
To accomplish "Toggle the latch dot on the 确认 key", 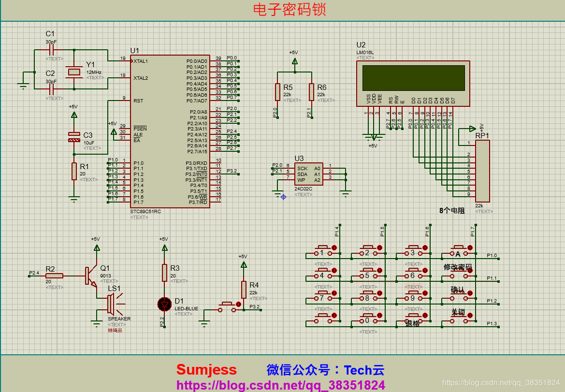I will pyautogui.click(x=470, y=293).
